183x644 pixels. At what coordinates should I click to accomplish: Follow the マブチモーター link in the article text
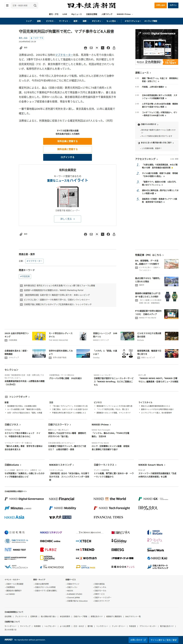64,55
